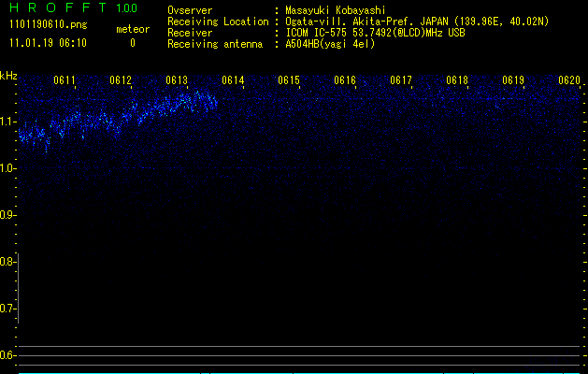Click the 0.7 kHz axis label
The width and height of the screenshot is (588, 374).
(x=7, y=309)
